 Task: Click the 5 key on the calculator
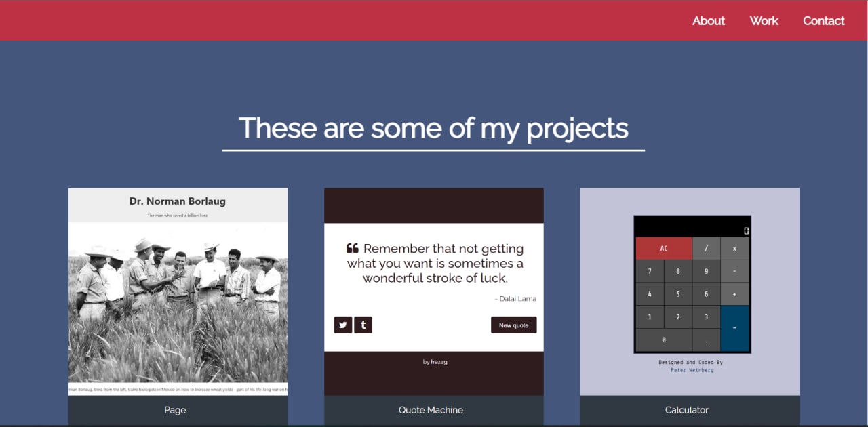pos(677,294)
